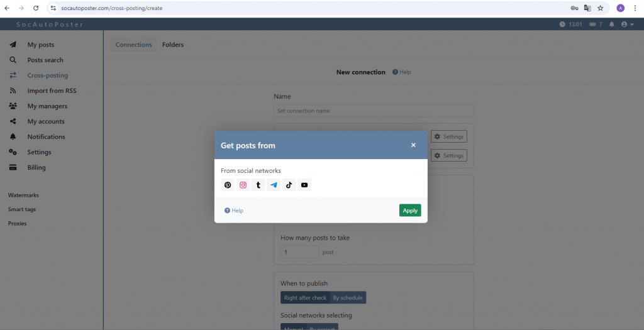Click the connection Name input field
Image resolution: width=644 pixels, height=330 pixels.
point(374,111)
